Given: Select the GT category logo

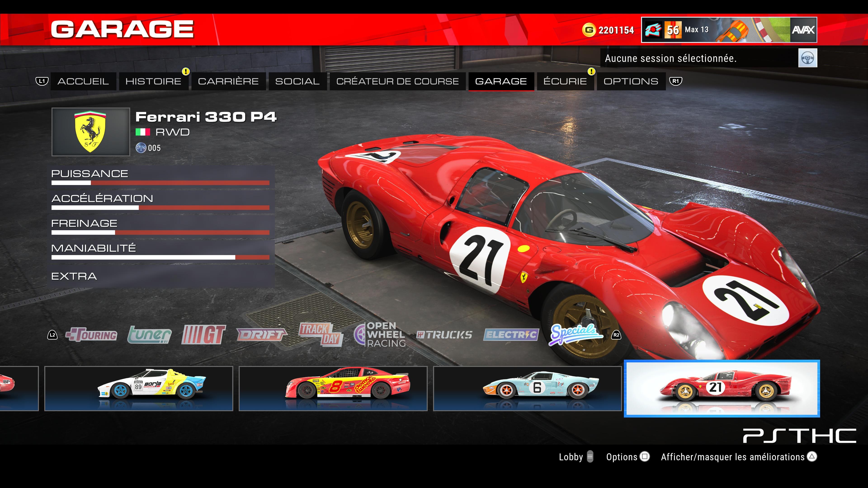Looking at the screenshot, I should tap(203, 335).
